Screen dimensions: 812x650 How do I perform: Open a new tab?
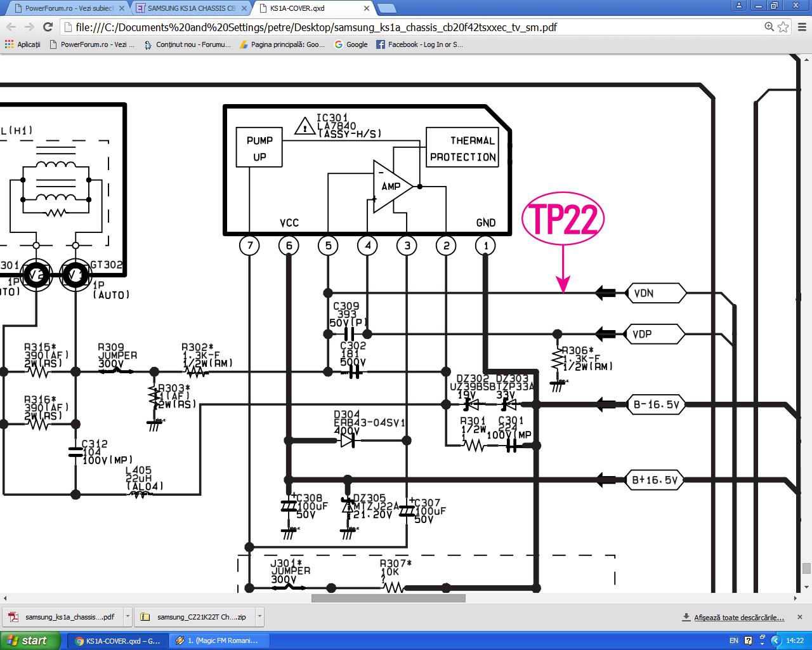click(x=387, y=9)
